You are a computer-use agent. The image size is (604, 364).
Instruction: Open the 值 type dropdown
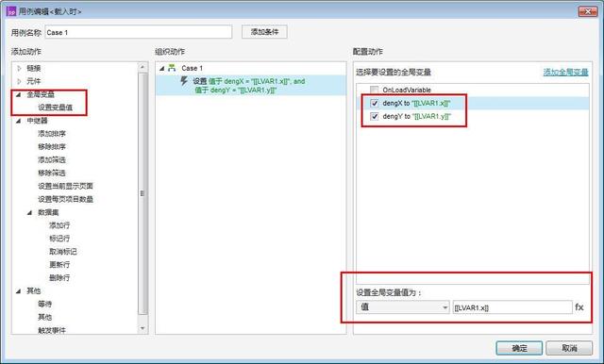click(403, 307)
